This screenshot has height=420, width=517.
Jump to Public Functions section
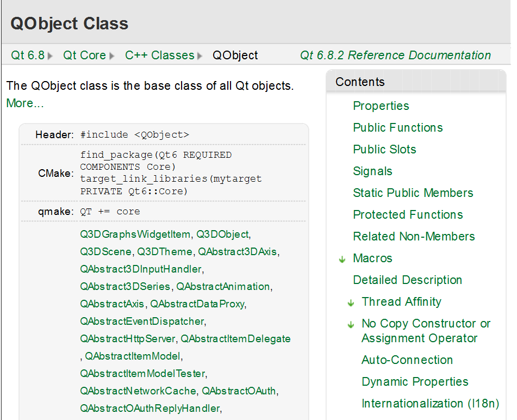click(x=397, y=127)
